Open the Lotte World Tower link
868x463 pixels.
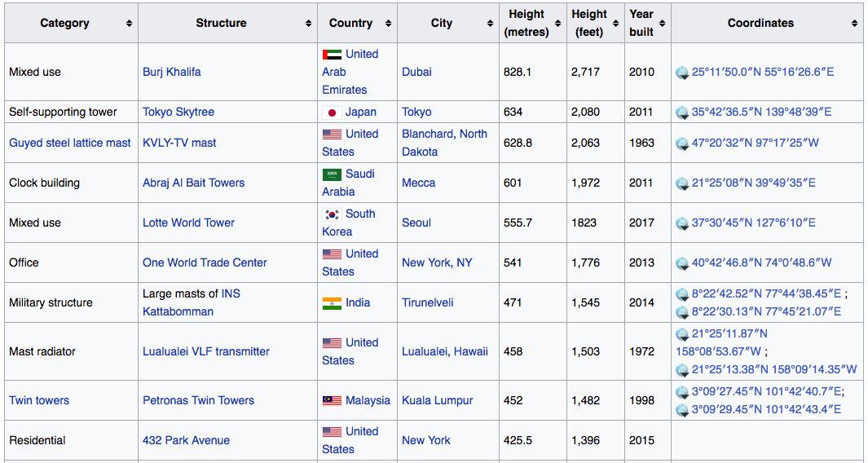[x=189, y=223]
